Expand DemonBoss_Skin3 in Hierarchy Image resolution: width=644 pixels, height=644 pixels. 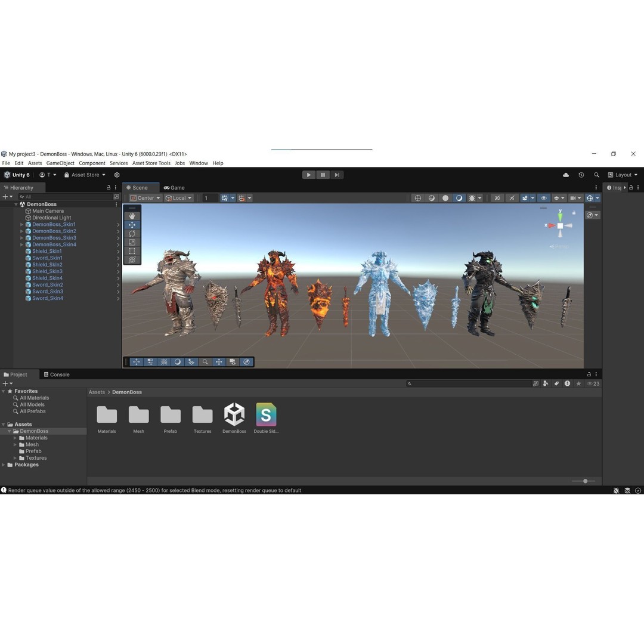click(x=22, y=238)
